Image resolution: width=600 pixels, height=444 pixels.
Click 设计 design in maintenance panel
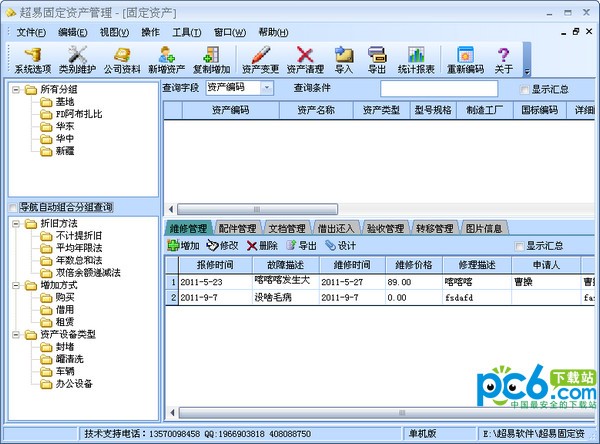point(341,245)
